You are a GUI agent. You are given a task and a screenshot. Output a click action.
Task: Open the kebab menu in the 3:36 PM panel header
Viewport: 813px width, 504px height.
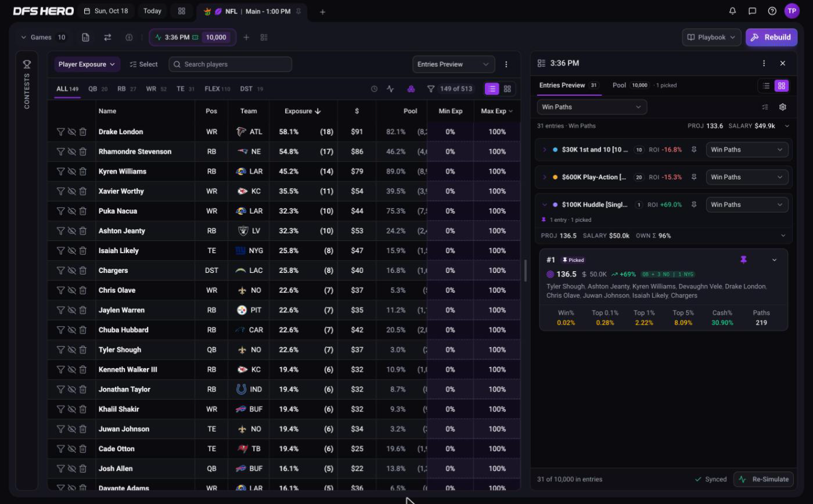coord(764,63)
